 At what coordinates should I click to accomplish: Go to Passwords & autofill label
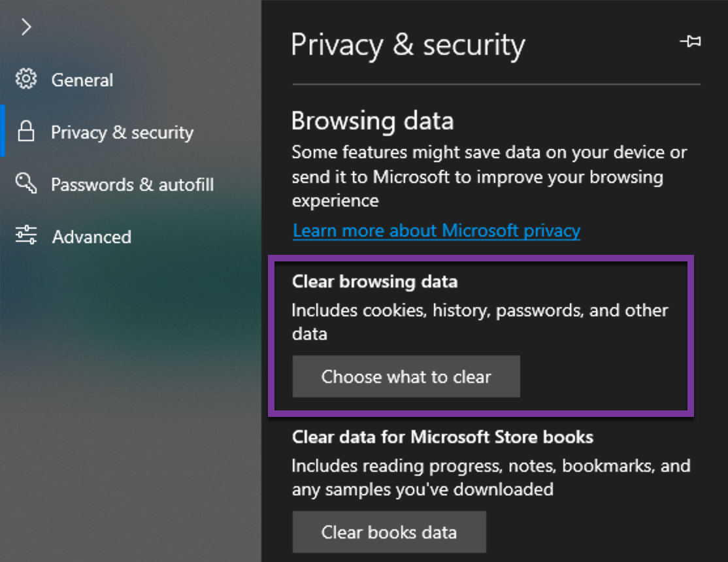pos(132,185)
